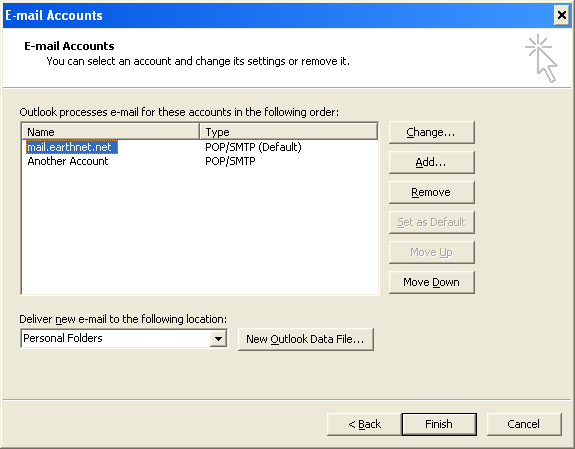Viewport: 575px width, 449px height.
Task: Select the mail.earthnet.net account row
Action: [200, 147]
